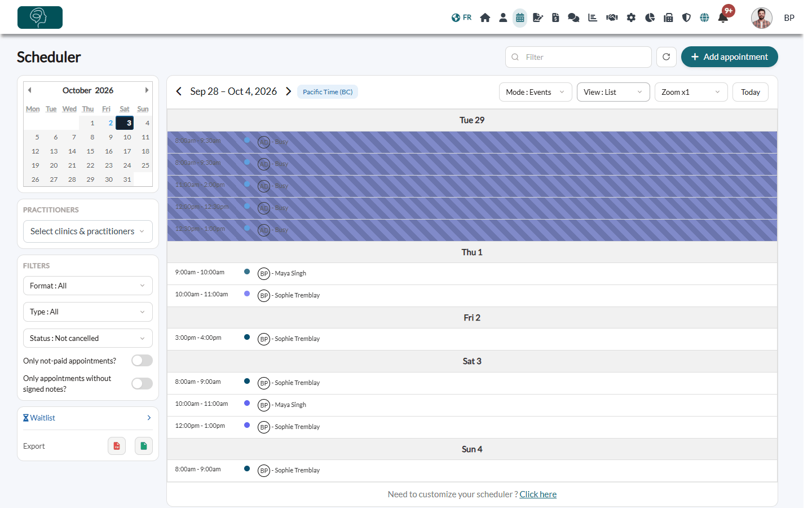
Task: Open Thu 1 9:00am Maya Singh appointment
Action: tap(472, 274)
